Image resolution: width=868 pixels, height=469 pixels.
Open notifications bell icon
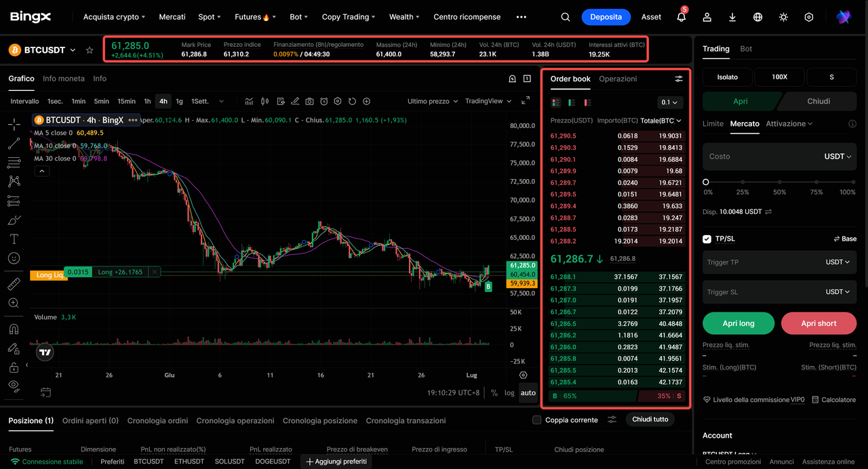coord(682,17)
